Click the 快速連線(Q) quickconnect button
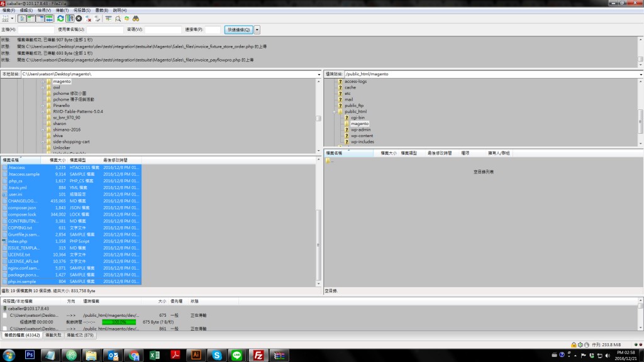The width and height of the screenshot is (644, 362). click(238, 30)
